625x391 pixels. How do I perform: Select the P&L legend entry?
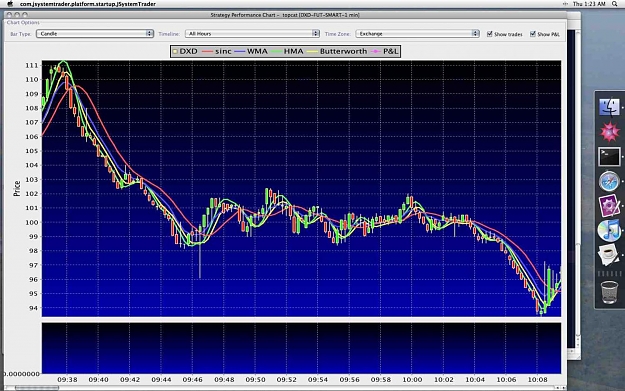pos(385,51)
